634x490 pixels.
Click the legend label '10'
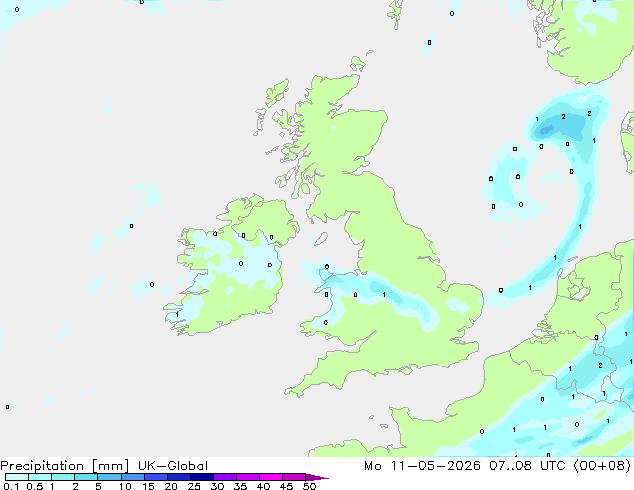point(125,486)
